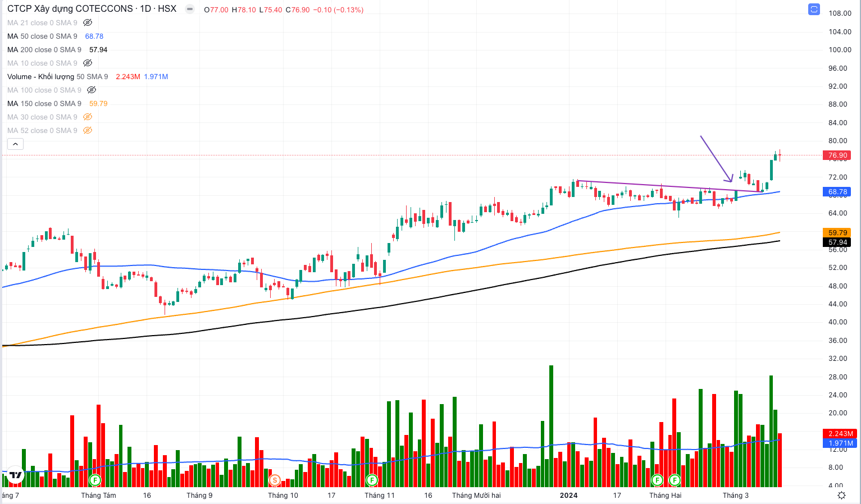Show the hidden MA 21 indicator via eye icon

(88, 23)
